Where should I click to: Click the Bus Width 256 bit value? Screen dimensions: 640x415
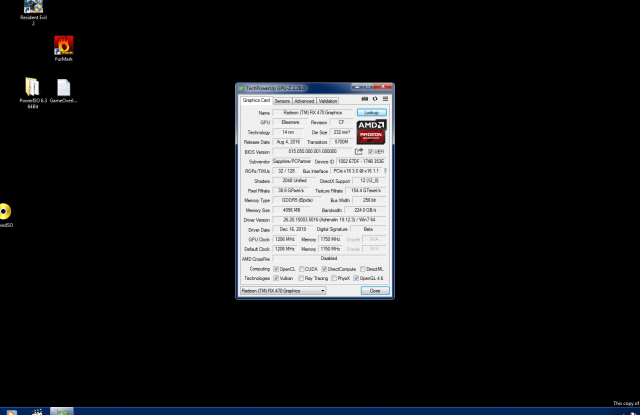point(369,200)
